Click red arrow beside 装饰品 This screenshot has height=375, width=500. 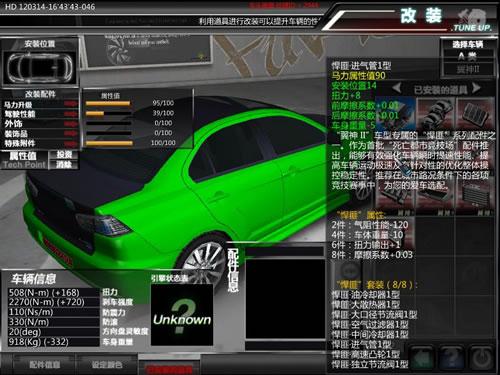(x=71, y=134)
